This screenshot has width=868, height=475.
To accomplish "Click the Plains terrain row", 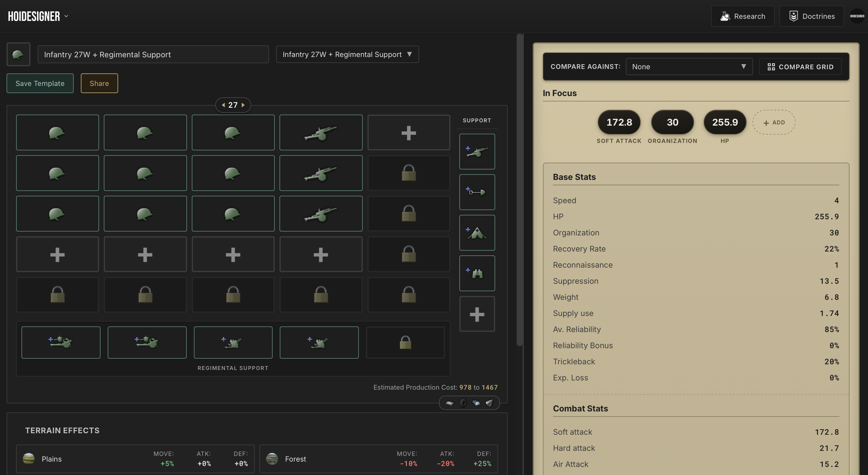I will click(135, 459).
